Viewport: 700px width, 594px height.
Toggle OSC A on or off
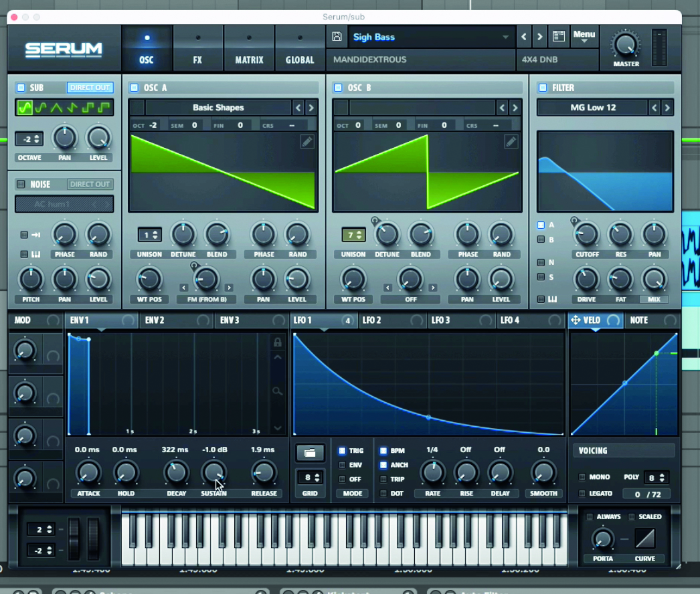(x=134, y=88)
